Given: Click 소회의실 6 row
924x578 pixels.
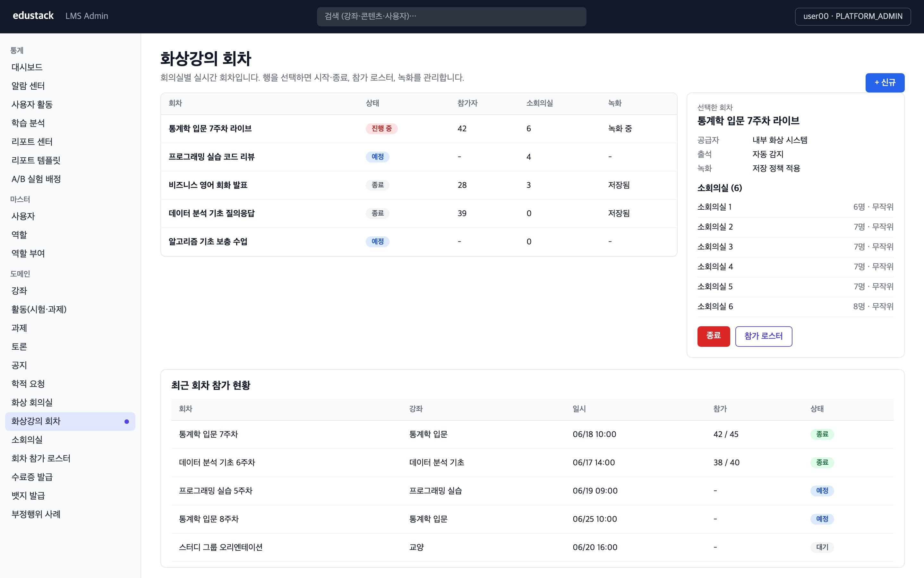Looking at the screenshot, I should point(795,307).
